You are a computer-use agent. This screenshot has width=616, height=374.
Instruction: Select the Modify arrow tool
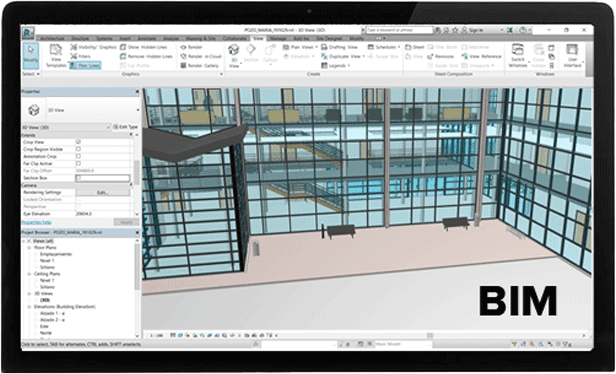pyautogui.click(x=31, y=56)
